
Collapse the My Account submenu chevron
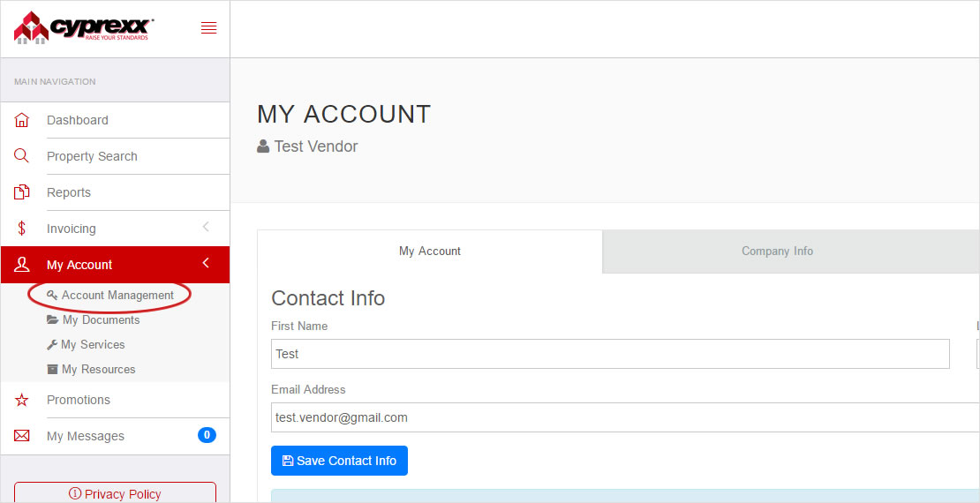206,264
